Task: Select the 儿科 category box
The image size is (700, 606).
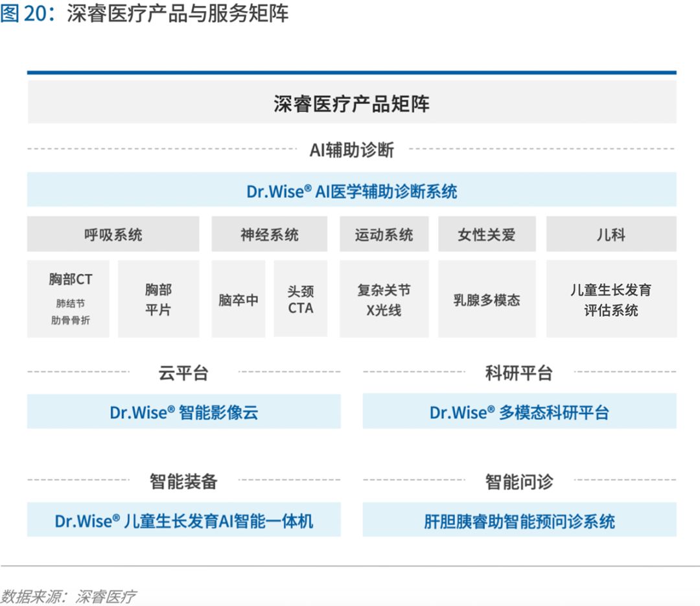Action: (611, 234)
